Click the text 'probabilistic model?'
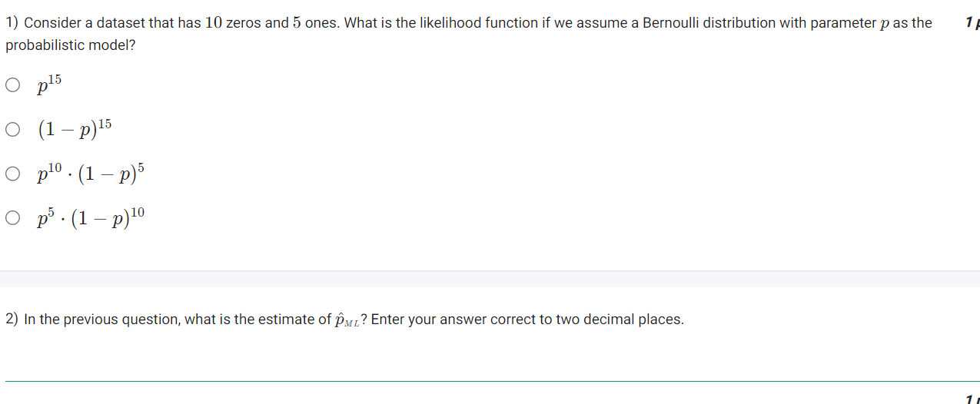The image size is (980, 404). tap(71, 45)
